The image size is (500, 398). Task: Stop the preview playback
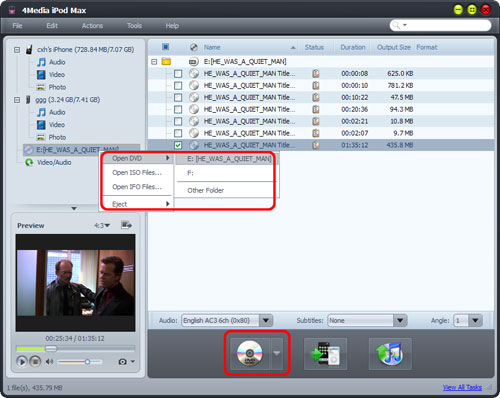(x=35, y=361)
